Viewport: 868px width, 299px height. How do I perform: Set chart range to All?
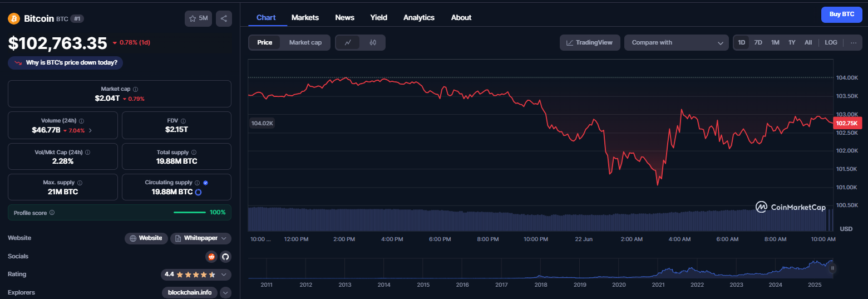point(808,42)
